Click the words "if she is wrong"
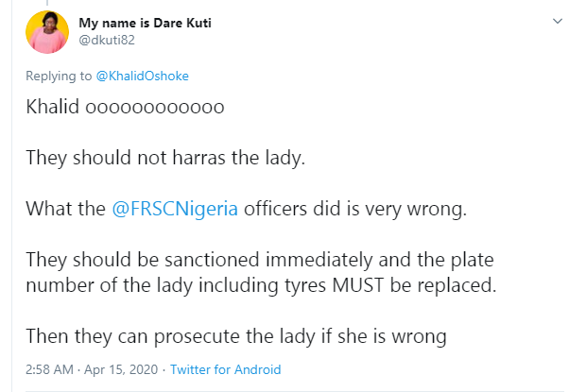The image size is (569, 392). (393, 333)
